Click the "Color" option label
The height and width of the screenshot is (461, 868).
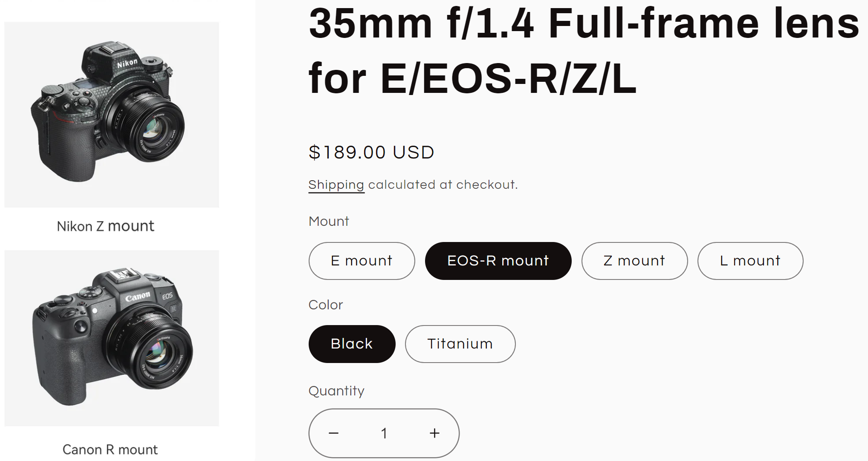326,305
